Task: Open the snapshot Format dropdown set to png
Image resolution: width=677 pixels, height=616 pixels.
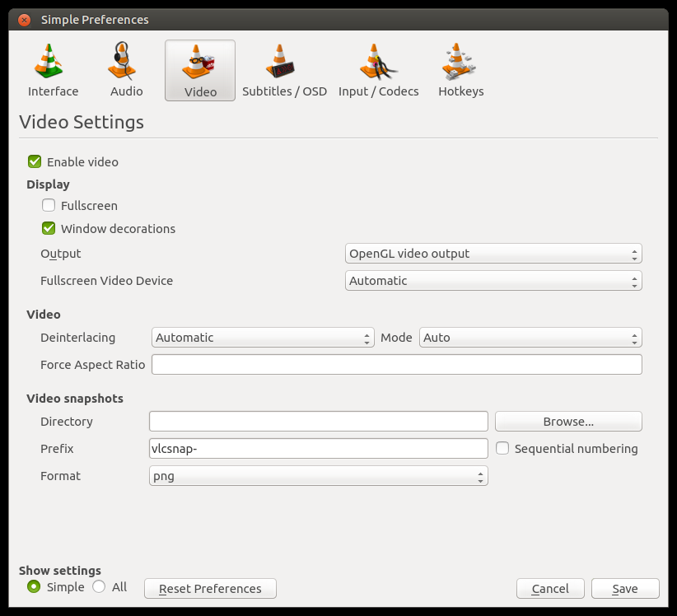Action: [318, 475]
